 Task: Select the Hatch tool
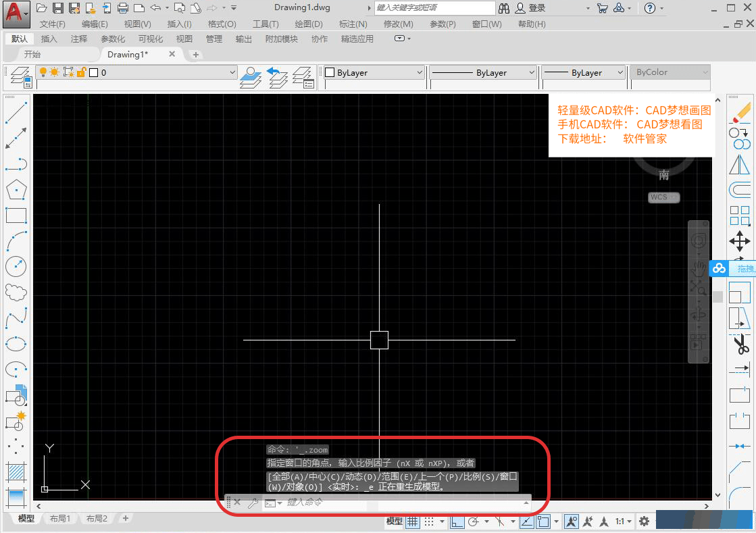click(x=16, y=472)
